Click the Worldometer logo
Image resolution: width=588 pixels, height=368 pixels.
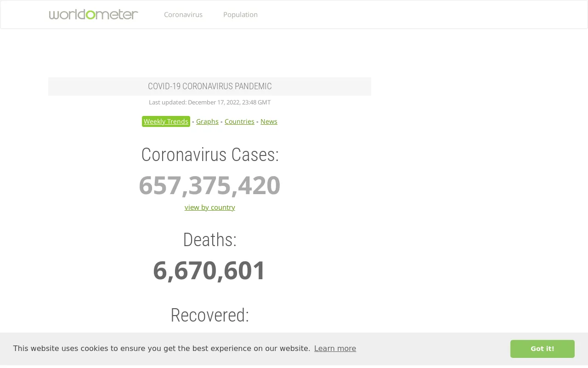click(94, 14)
